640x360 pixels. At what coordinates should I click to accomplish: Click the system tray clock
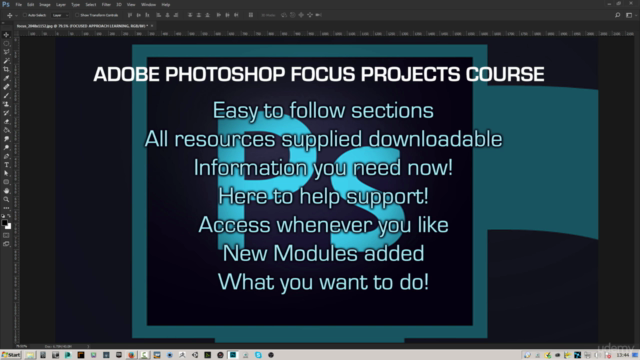click(x=622, y=355)
